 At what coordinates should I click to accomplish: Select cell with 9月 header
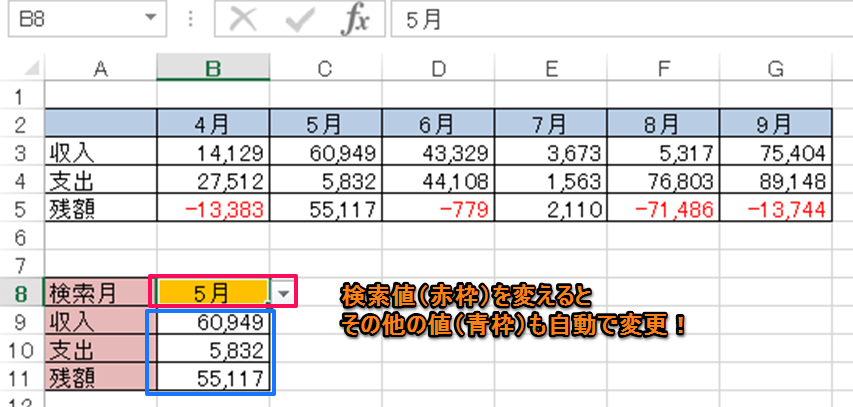[x=776, y=124]
